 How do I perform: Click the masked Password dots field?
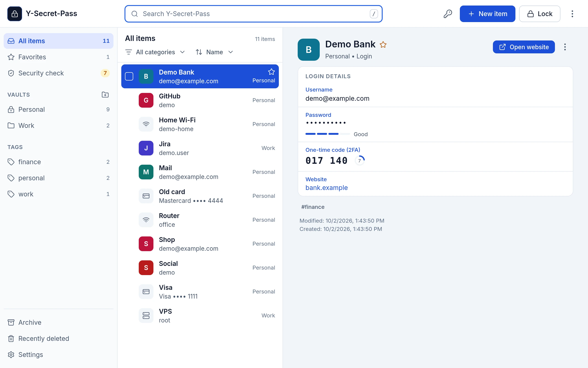pos(326,123)
